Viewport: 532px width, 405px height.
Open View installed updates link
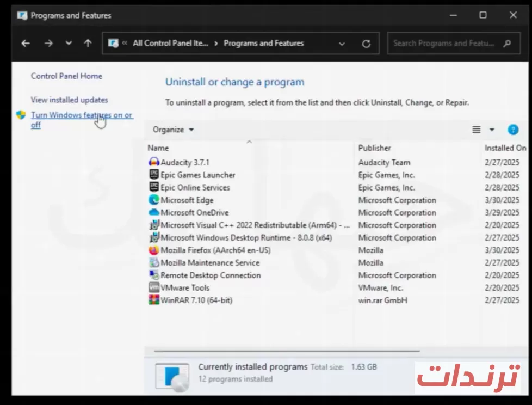(x=69, y=100)
